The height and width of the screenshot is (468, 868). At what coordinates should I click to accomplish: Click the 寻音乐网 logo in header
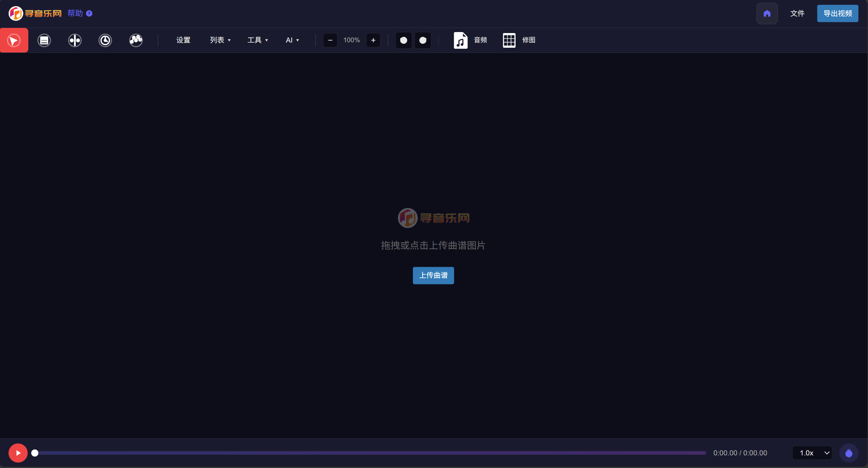35,13
